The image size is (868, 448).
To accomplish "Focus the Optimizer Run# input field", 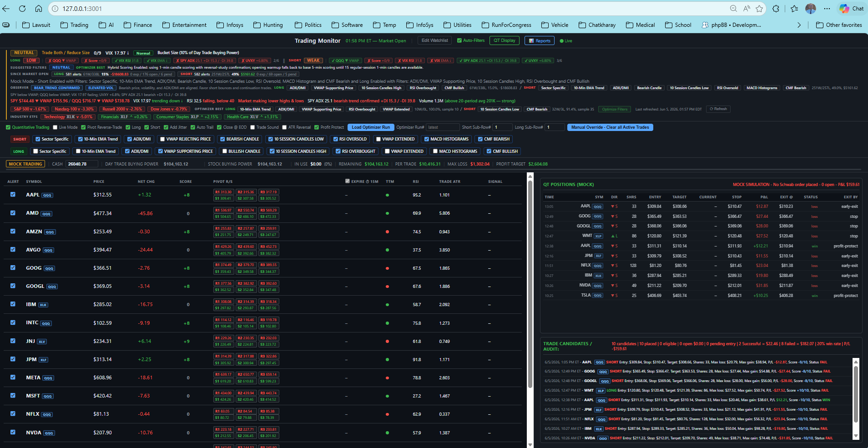I will point(443,127).
